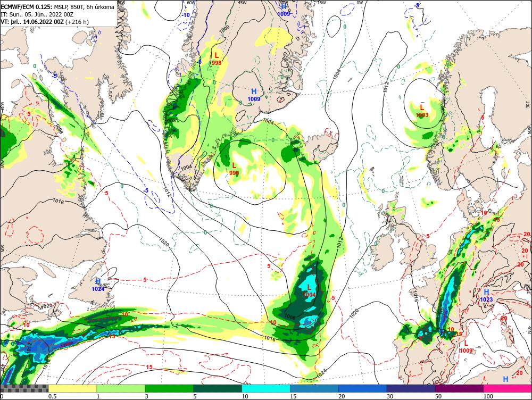The height and width of the screenshot is (400, 532).
Task: Select the 'H 1023' high over central Europe
Action: [486, 295]
